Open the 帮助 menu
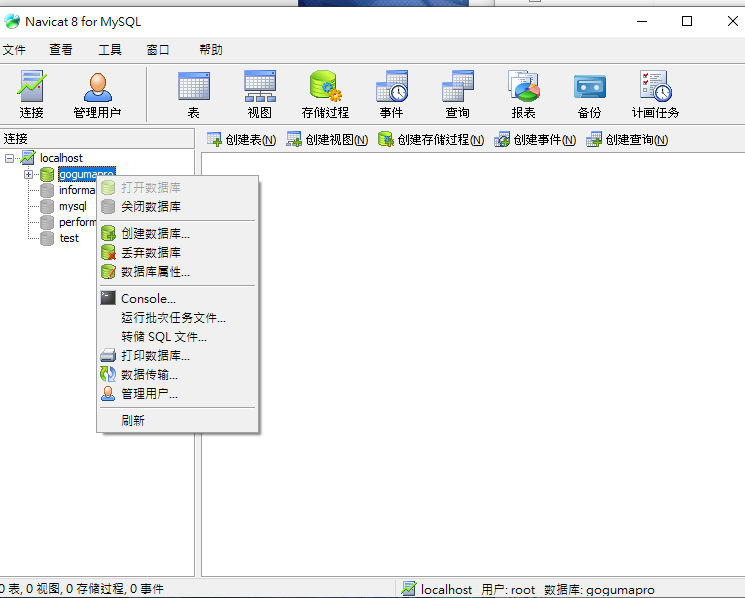 click(211, 49)
